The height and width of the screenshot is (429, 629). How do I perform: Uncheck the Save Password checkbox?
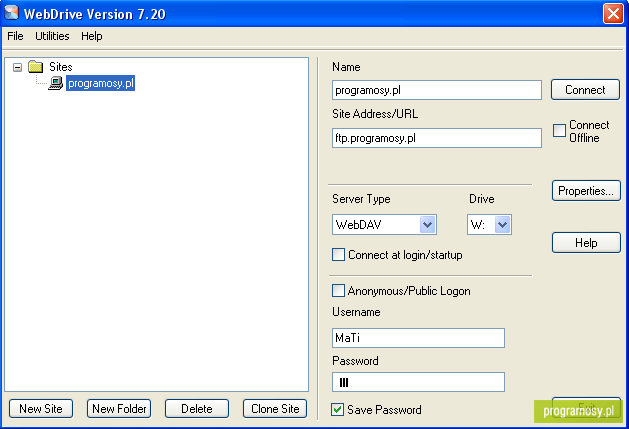338,409
